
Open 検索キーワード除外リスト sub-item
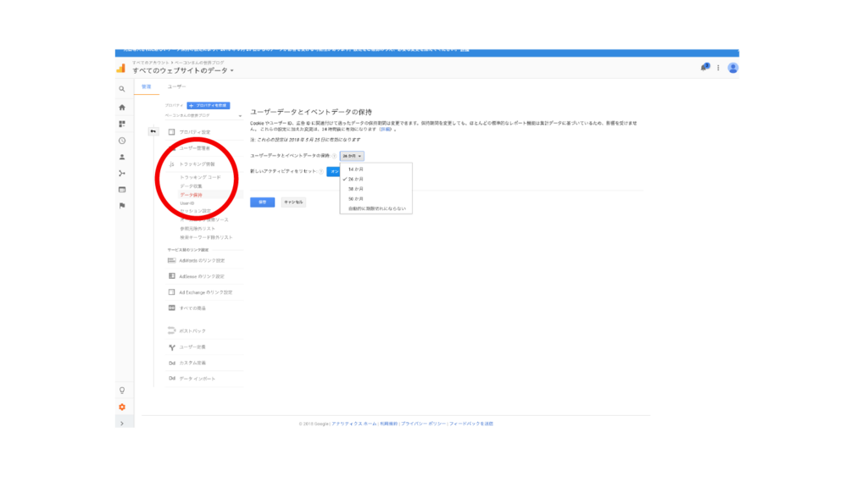[x=206, y=237]
